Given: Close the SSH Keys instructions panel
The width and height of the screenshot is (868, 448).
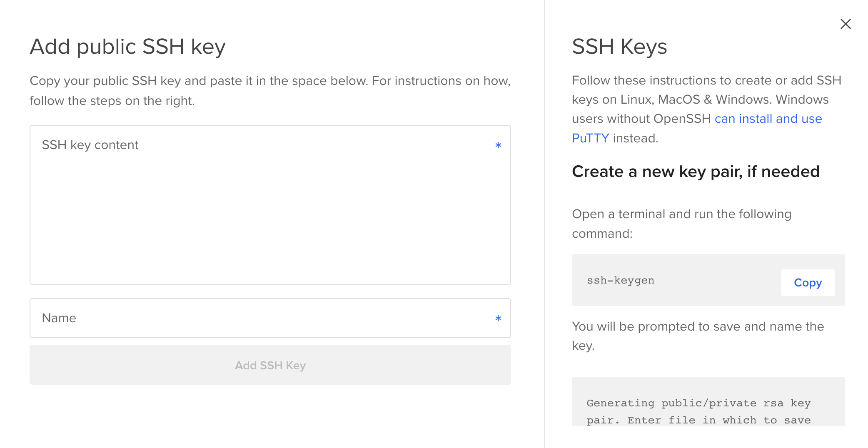Looking at the screenshot, I should click(845, 24).
